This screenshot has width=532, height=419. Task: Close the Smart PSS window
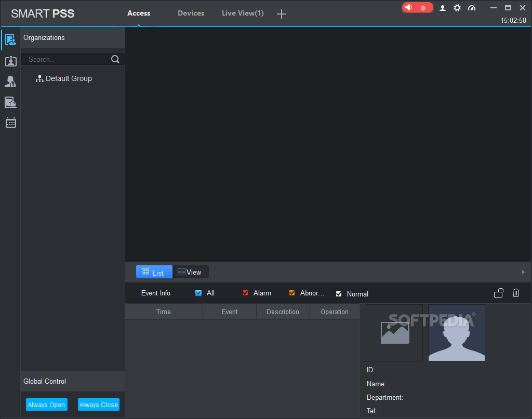[523, 8]
